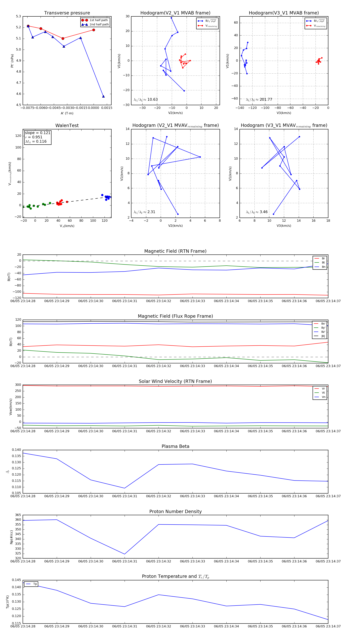Click the "Hodogram (V2_V1 MVAV remaining frame)" title
The image size is (351, 644).
pos(175,125)
